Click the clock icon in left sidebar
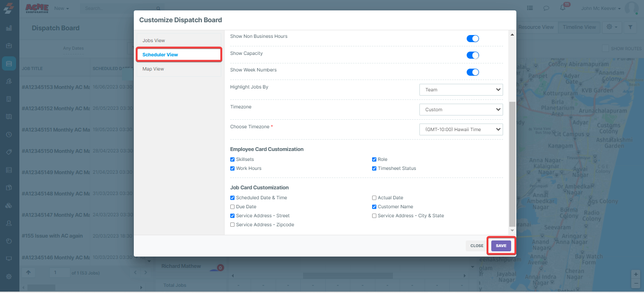The width and height of the screenshot is (644, 293). [9, 134]
